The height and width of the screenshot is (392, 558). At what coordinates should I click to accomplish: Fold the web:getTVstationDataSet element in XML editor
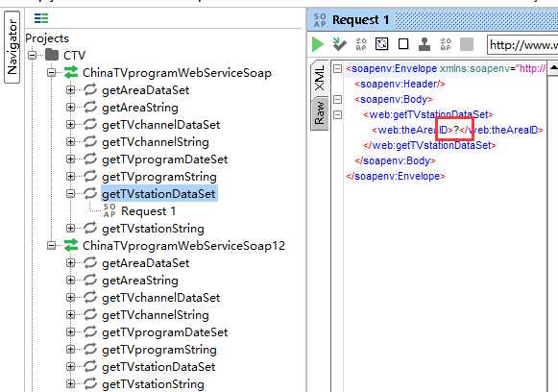[337, 114]
